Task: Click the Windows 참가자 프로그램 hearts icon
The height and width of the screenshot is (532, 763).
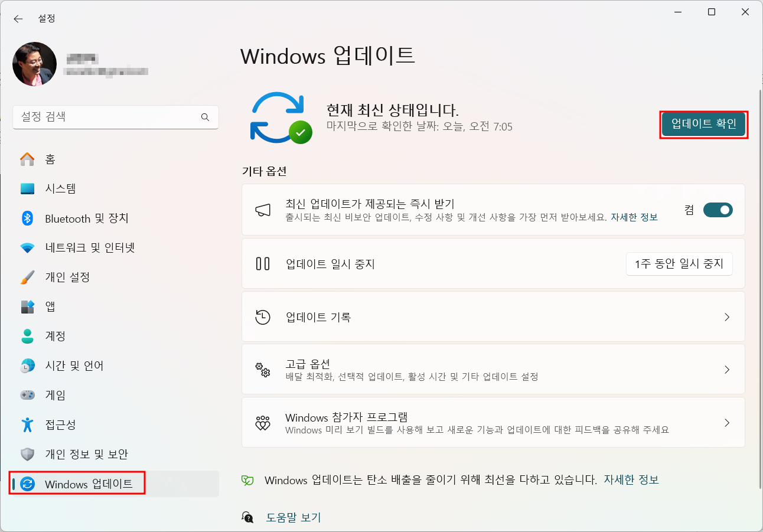Action: (x=263, y=423)
